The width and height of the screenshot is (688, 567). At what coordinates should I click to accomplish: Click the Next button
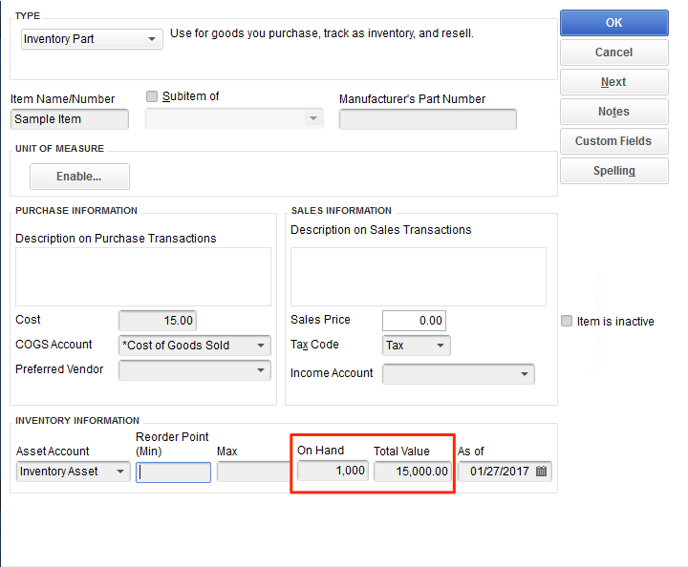(x=613, y=82)
